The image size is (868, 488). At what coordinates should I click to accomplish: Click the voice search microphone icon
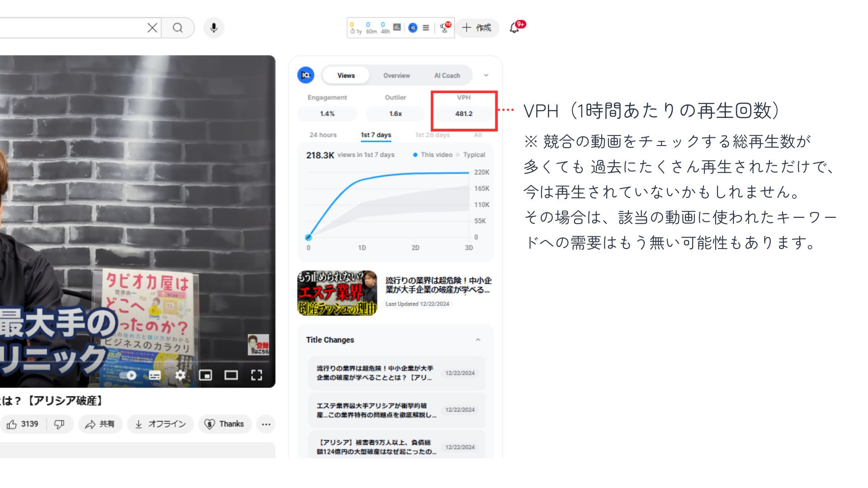tap(214, 28)
